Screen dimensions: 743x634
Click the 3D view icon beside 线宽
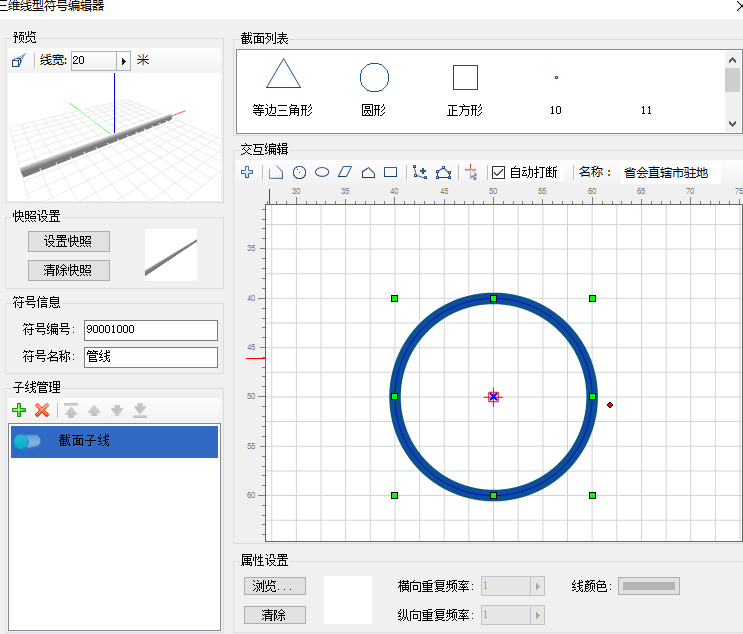coord(18,61)
